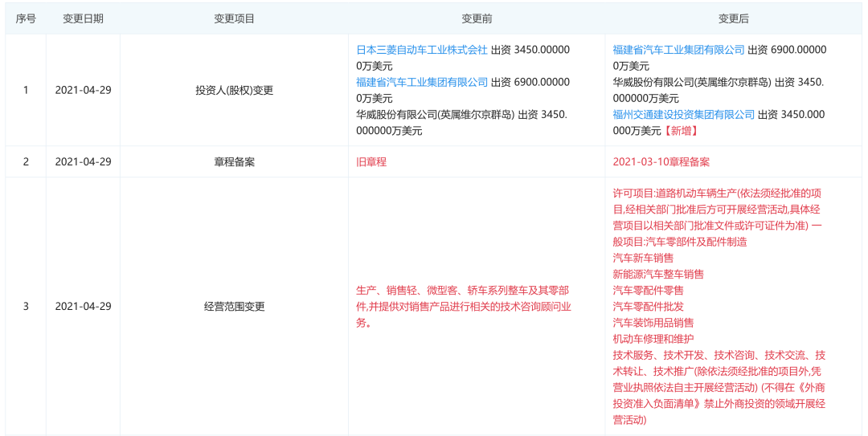Click the 2021-04-29 date in the 章程备案 row

[x=83, y=162]
